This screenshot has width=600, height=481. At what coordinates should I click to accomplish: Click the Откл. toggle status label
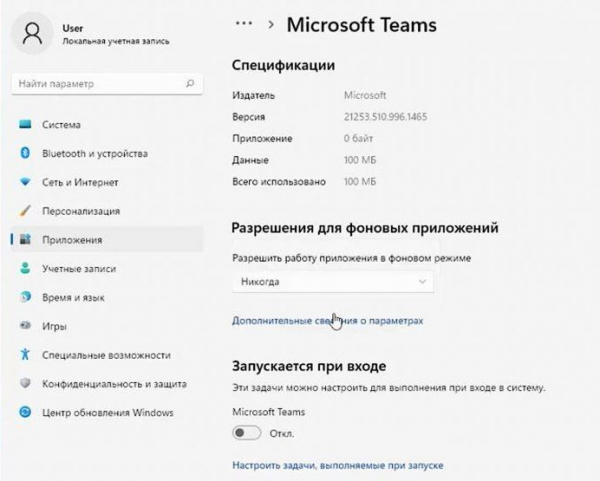pyautogui.click(x=282, y=434)
